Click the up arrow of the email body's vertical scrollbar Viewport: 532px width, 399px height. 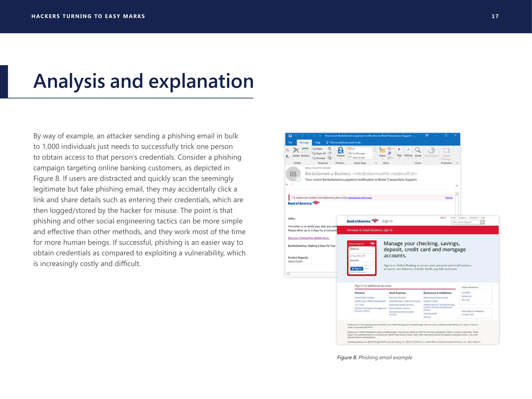[x=457, y=193]
